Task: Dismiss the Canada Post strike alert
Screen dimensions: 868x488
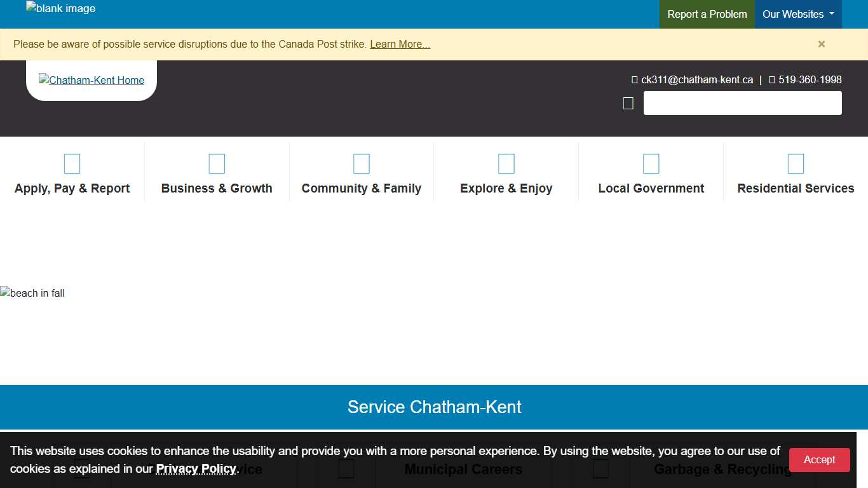Action: [x=821, y=44]
